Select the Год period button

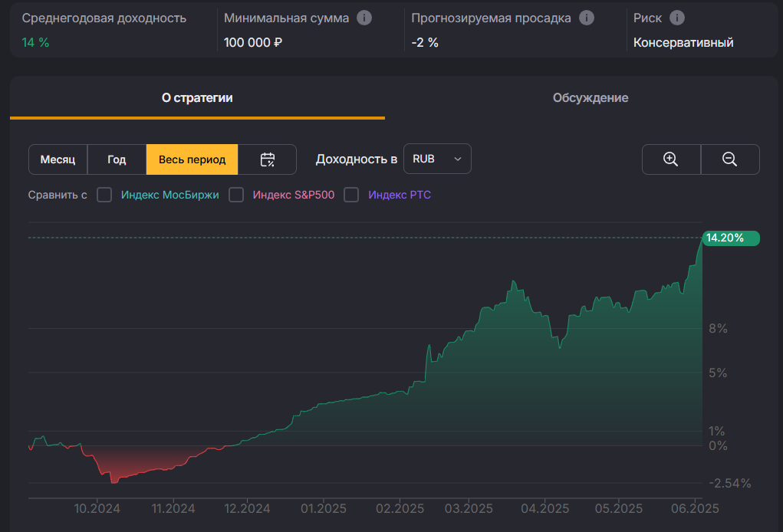click(x=117, y=159)
